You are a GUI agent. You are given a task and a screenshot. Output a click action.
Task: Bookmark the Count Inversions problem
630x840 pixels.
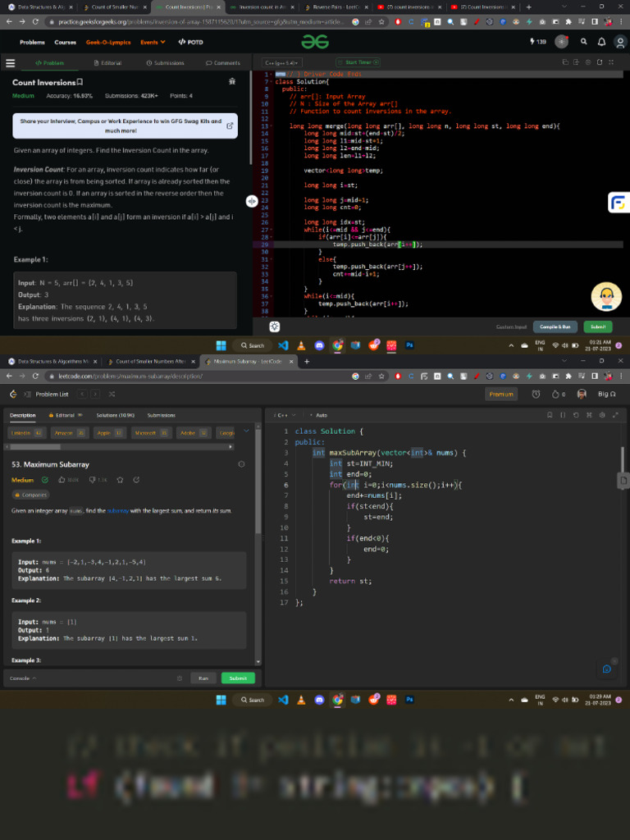(80, 82)
